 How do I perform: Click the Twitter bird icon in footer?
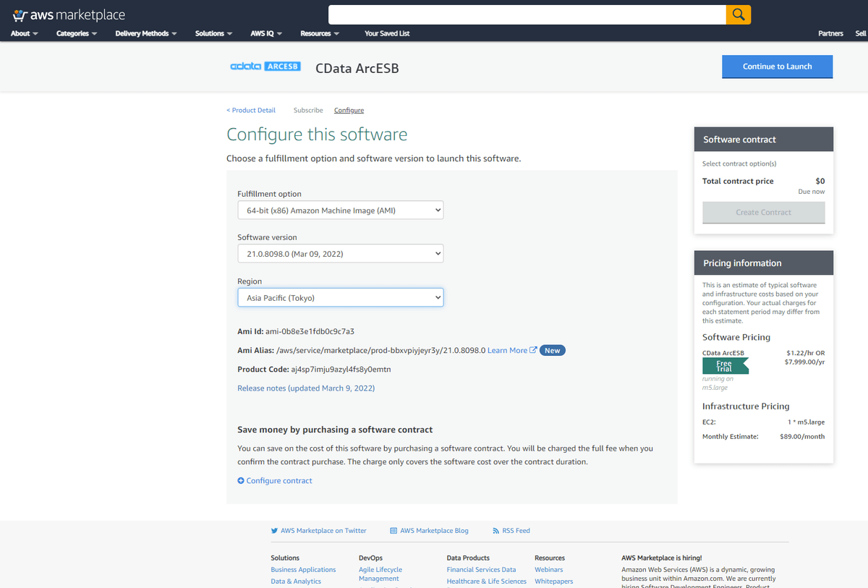[x=275, y=531]
